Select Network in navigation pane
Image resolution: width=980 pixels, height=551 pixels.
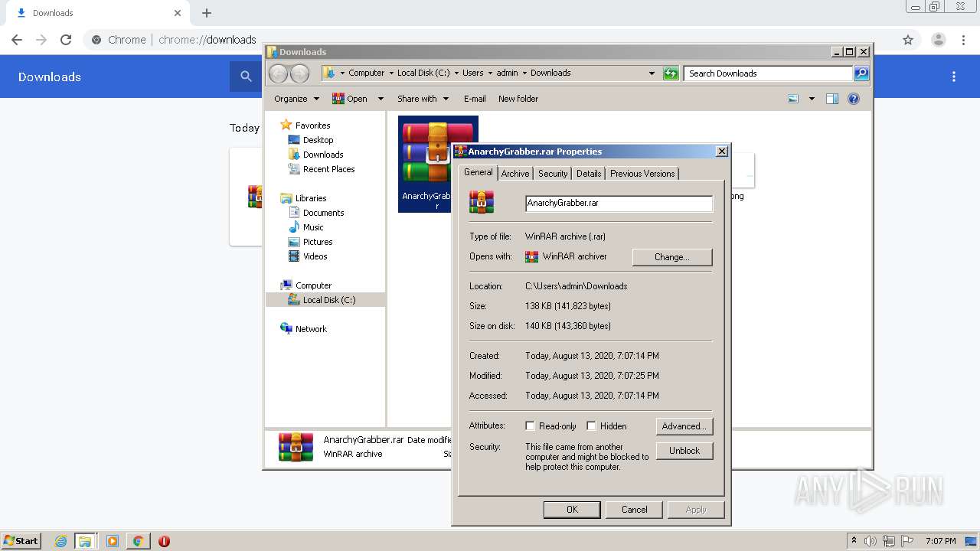(x=311, y=329)
